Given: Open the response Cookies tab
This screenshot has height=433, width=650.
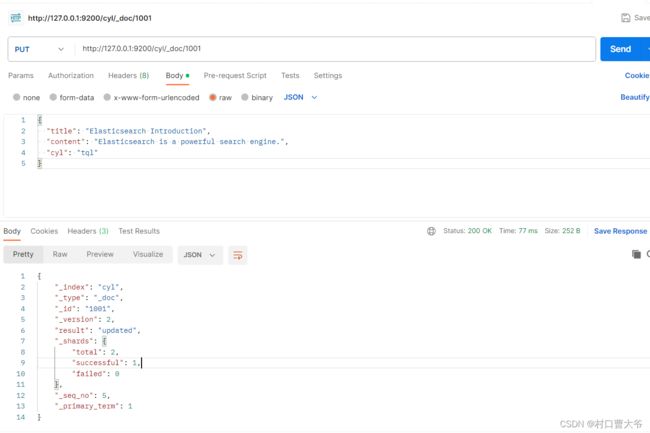Looking at the screenshot, I should click(x=44, y=231).
